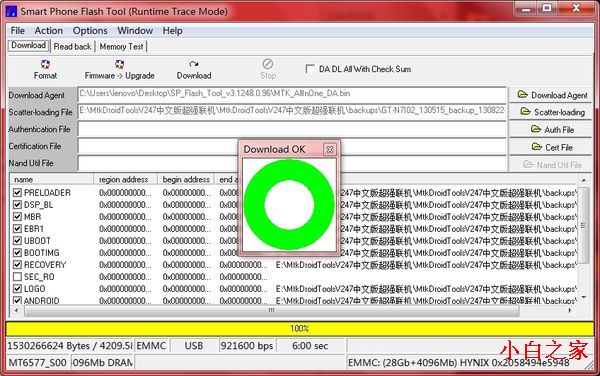The width and height of the screenshot is (600, 376).
Task: Open the Cert File folder button
Action: click(550, 147)
